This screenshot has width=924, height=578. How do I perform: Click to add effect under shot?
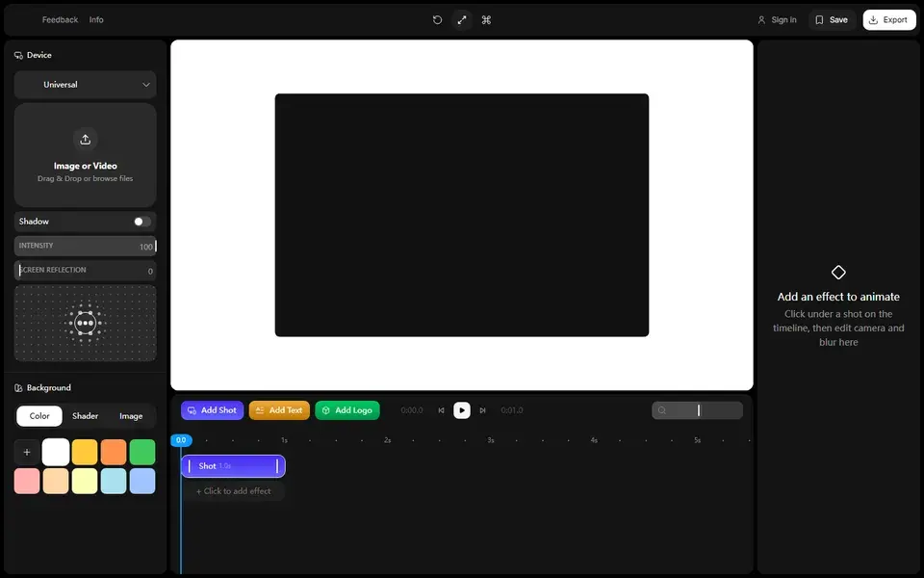(233, 491)
